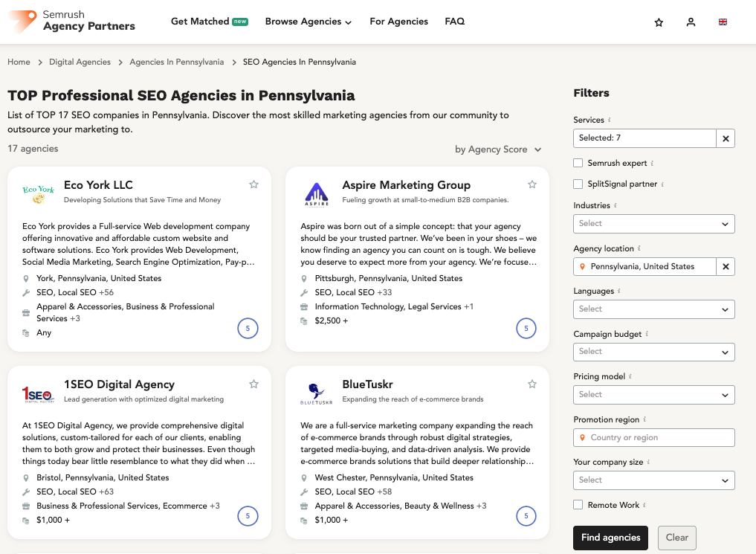Expand the Browse Agencies menu
The image size is (756, 554).
(308, 22)
